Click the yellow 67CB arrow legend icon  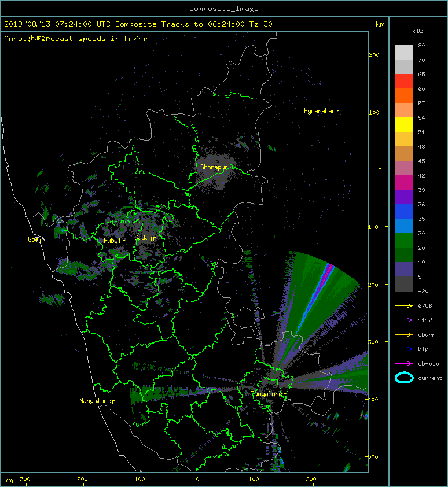(404, 305)
